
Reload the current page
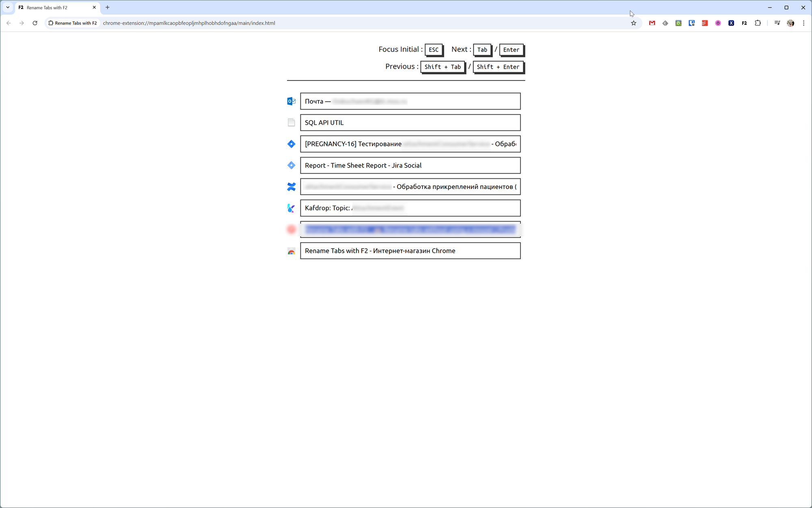tap(35, 23)
